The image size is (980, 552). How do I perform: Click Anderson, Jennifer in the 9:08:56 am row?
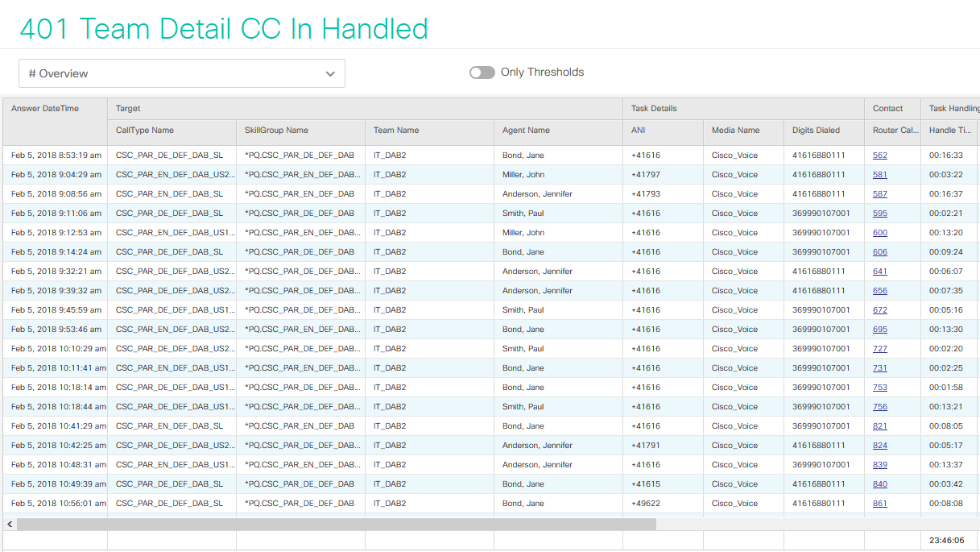tap(537, 194)
